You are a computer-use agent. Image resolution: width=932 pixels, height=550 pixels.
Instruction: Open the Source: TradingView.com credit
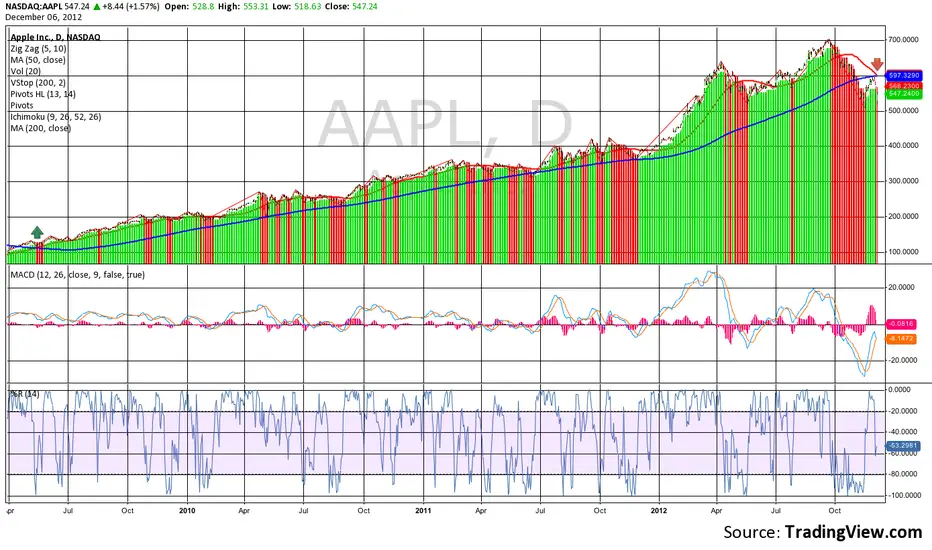pos(823,532)
